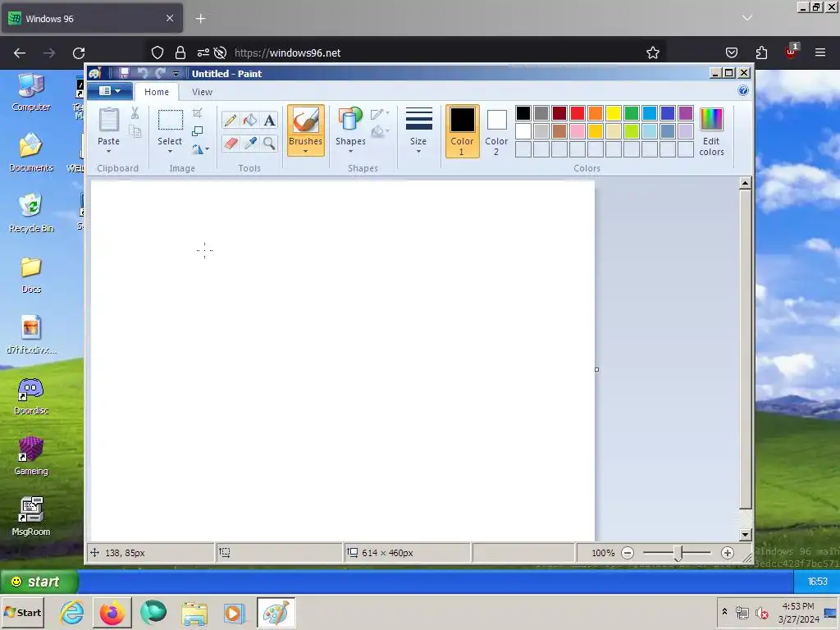Click the Cut scissors icon
Image resolution: width=840 pixels, height=630 pixels.
[x=135, y=113]
